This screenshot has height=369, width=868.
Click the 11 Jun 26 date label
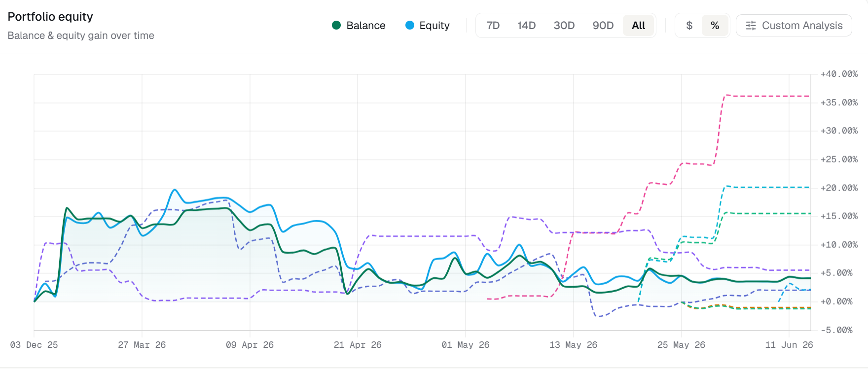pyautogui.click(x=789, y=345)
